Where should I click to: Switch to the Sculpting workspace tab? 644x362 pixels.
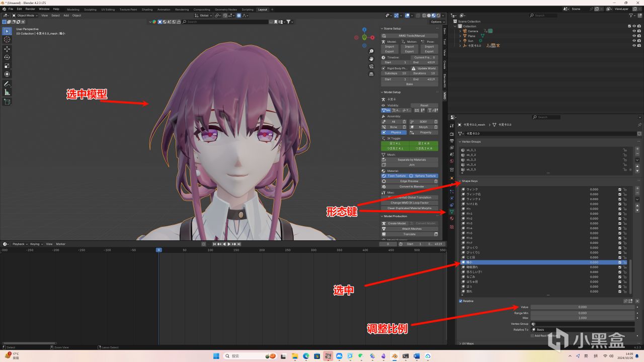point(90,10)
